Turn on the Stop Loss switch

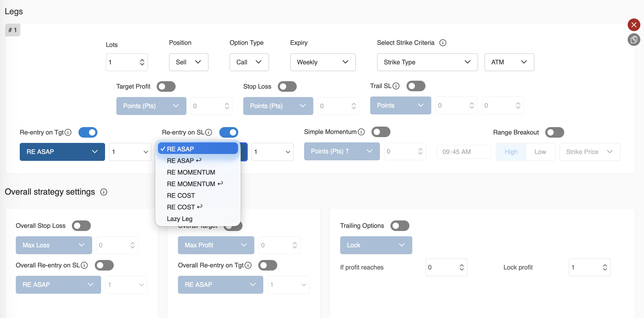click(287, 86)
